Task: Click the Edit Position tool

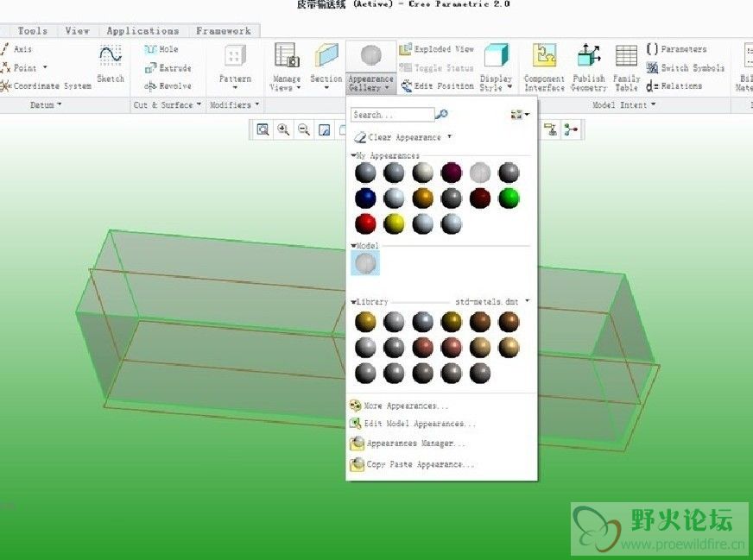Action: click(x=437, y=86)
